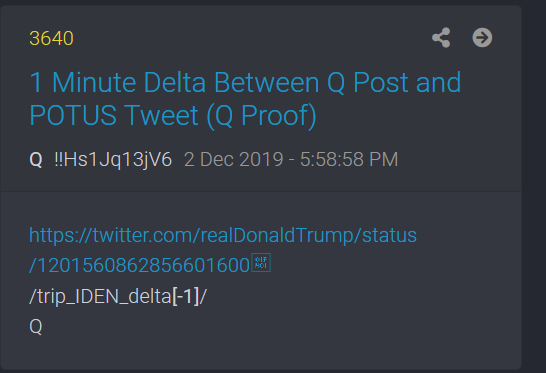The image size is (546, 373).
Task: Click the '/trip_IDEN_delta' text
Action: pyautogui.click(x=101, y=296)
